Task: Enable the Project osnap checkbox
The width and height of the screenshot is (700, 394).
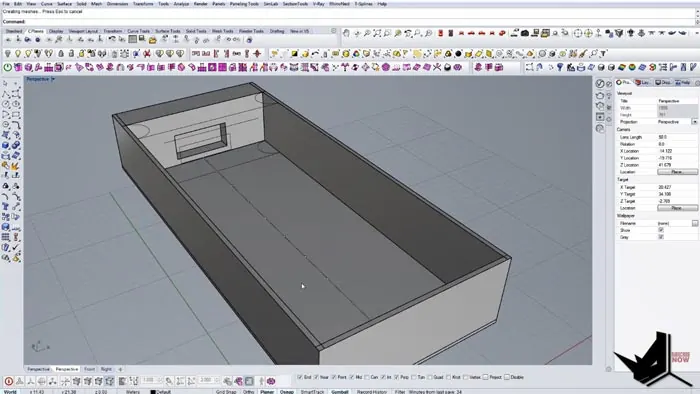Action: tap(485, 377)
